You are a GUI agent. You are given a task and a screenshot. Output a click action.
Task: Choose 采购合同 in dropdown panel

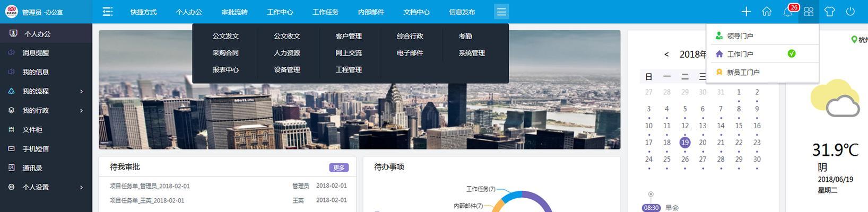(x=225, y=53)
